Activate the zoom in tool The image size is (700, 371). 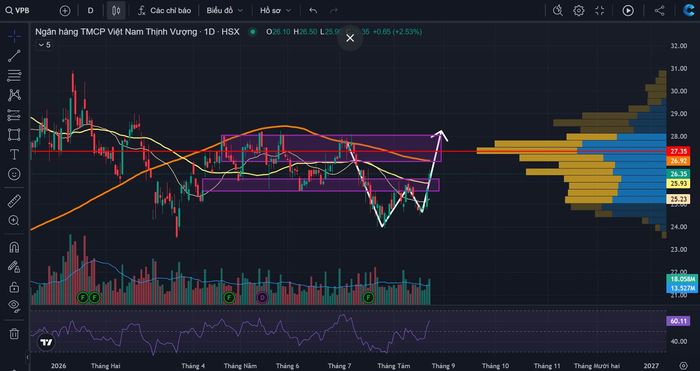pos(14,220)
